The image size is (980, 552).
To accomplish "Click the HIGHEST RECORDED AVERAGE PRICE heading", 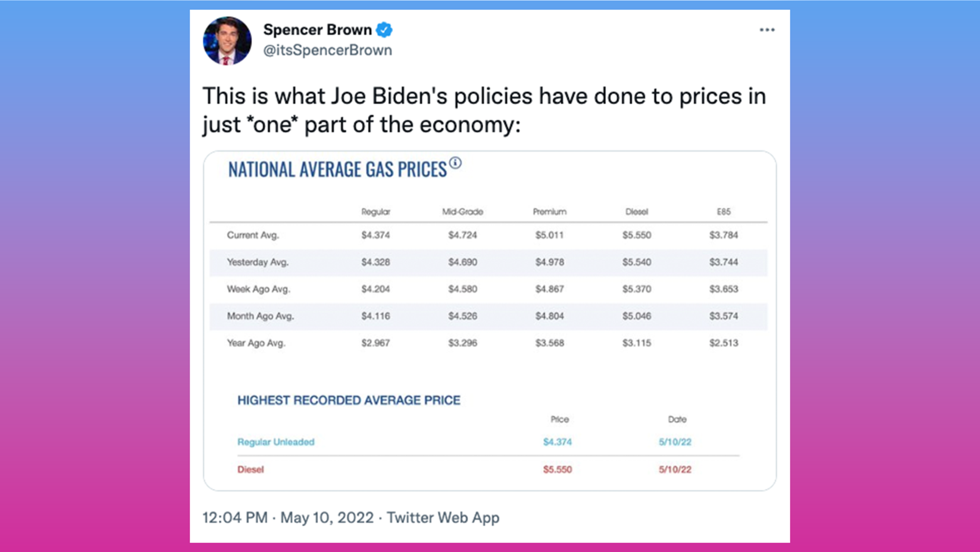I will [x=349, y=400].
